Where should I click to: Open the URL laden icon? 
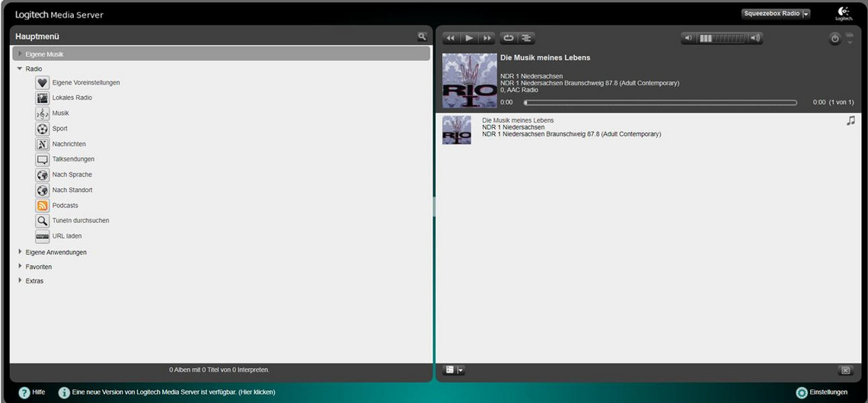click(42, 236)
